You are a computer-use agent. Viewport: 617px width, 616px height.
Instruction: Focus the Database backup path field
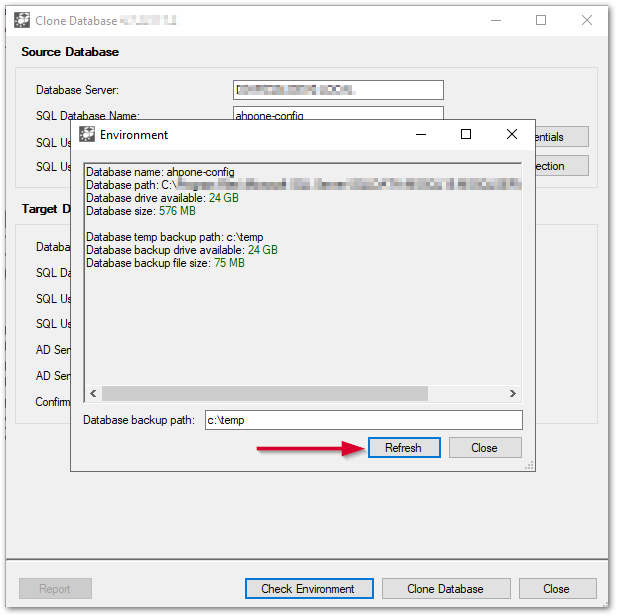click(364, 420)
